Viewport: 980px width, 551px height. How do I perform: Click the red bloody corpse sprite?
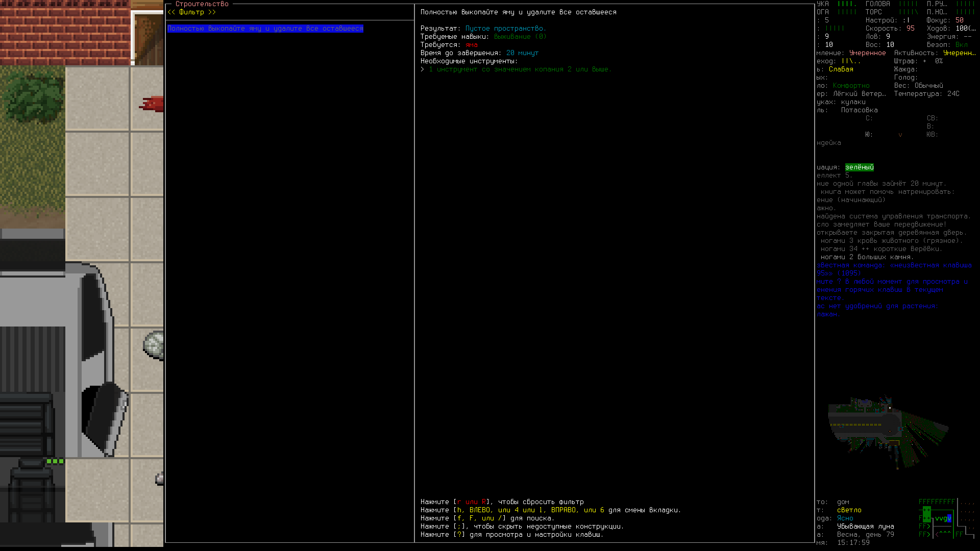(152, 104)
